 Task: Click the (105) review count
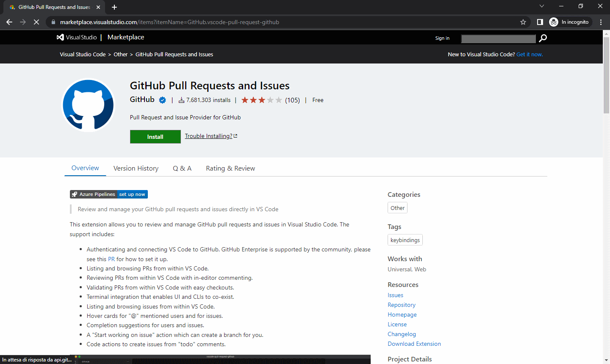point(292,100)
